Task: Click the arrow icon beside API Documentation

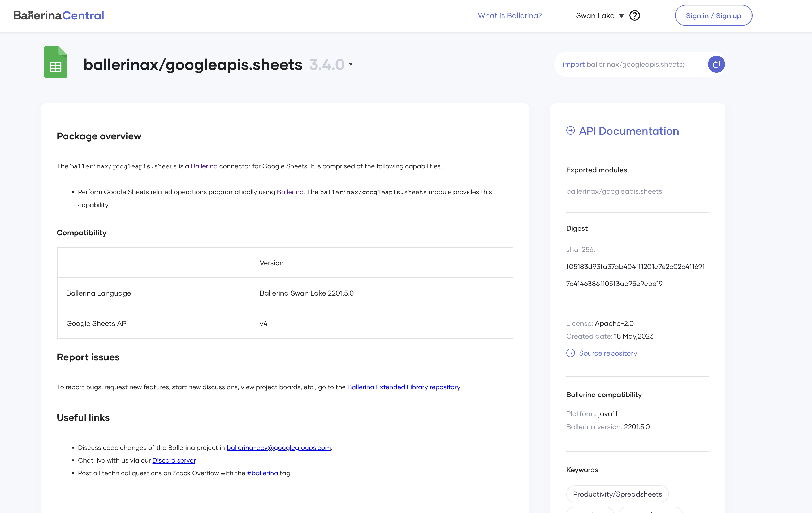Action: tap(570, 131)
